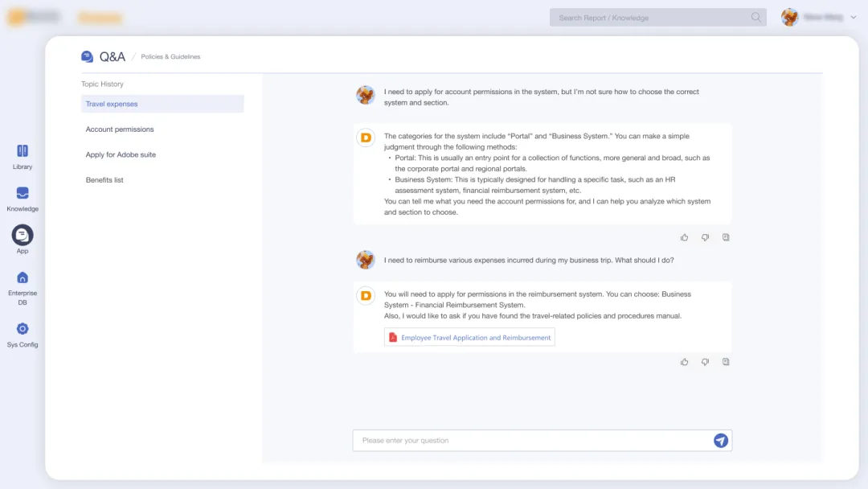Click the send message paper plane icon

click(x=721, y=441)
